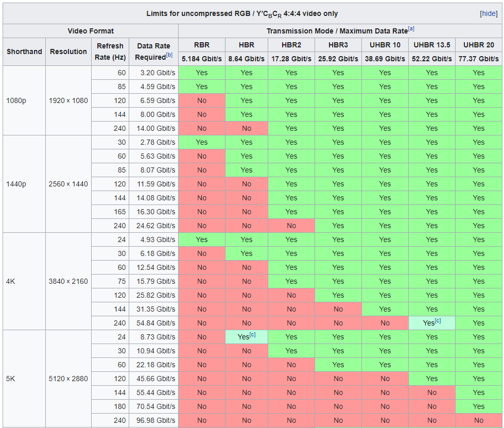
Task: Click the 10.94 Gbit/s data rate value
Action: click(x=156, y=351)
